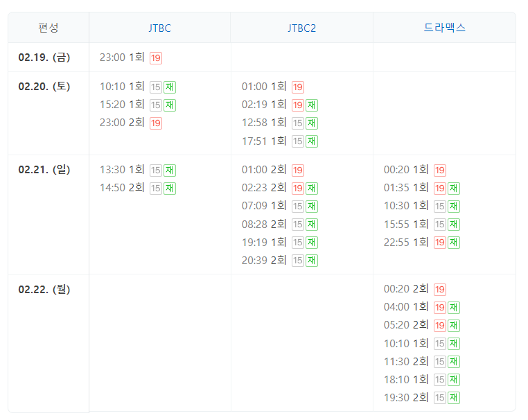
Task: Click the 재 rerun badge beside 04:00 1회
Action: [x=454, y=308]
